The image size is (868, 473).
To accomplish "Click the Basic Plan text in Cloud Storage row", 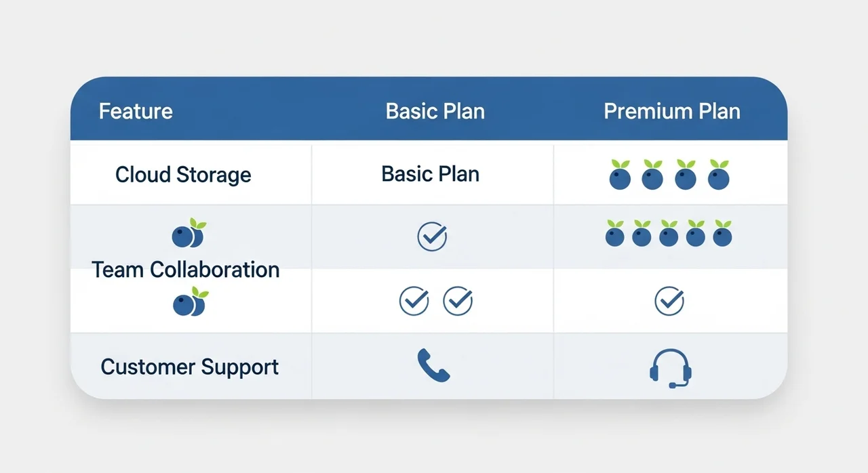I will [431, 173].
